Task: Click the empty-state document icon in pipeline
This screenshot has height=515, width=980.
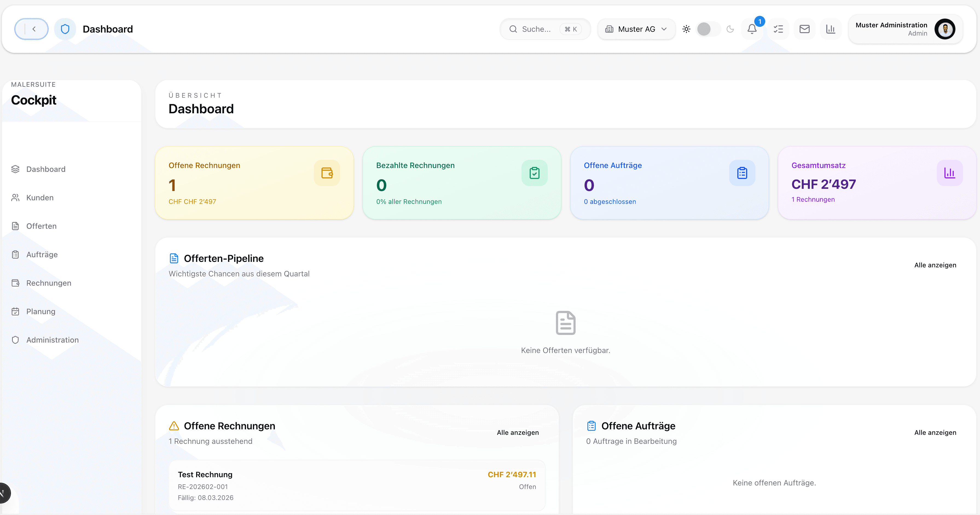Action: [565, 323]
